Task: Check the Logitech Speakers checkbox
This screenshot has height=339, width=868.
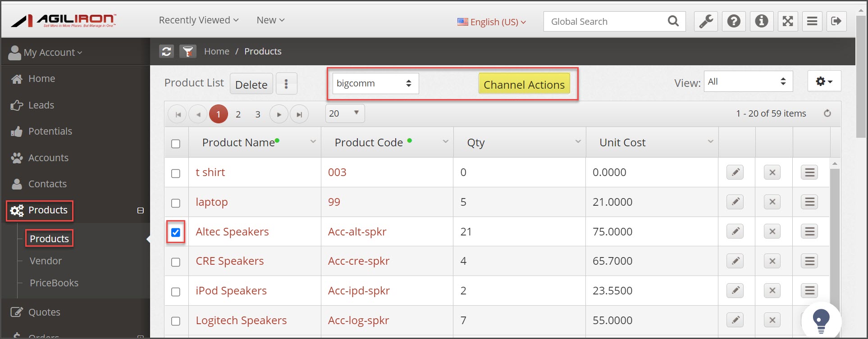Action: tap(176, 321)
